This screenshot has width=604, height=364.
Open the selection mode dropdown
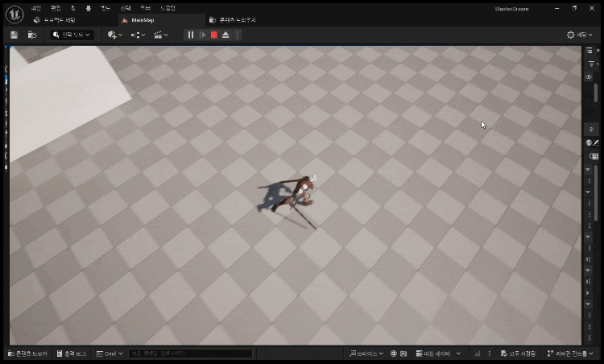coord(72,35)
